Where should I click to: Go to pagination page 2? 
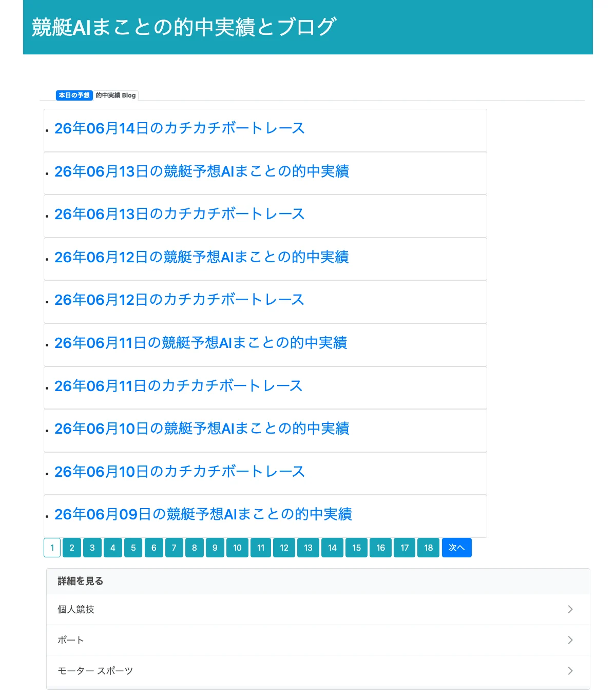pyautogui.click(x=72, y=548)
